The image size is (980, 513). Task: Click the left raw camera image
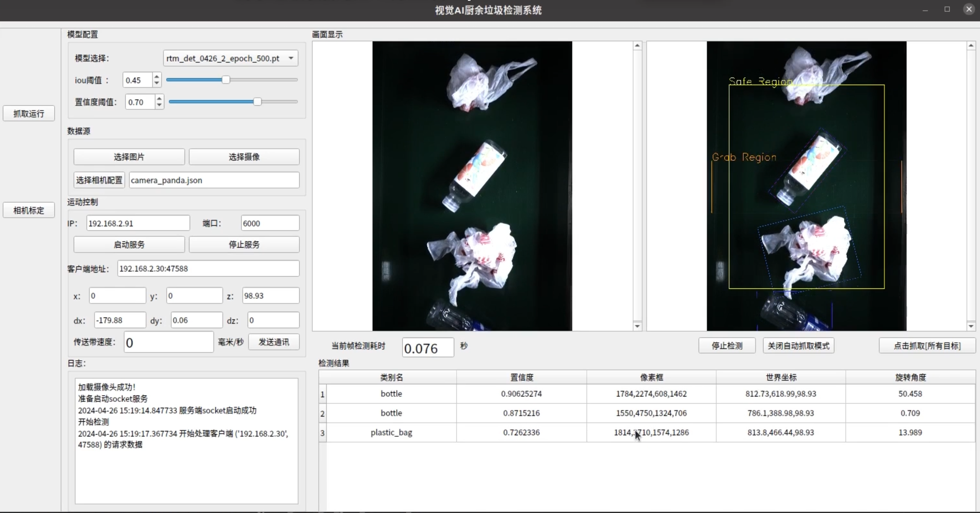[x=472, y=186]
